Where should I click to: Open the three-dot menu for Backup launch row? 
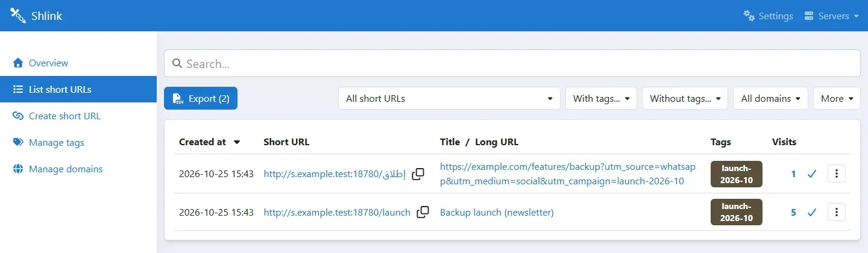coord(837,212)
